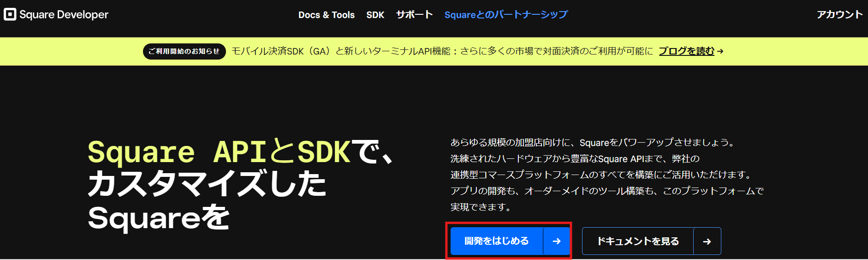This screenshot has height=260, width=868.
Task: Click the モバイル決済SDK announcement text
Action: pos(442,51)
